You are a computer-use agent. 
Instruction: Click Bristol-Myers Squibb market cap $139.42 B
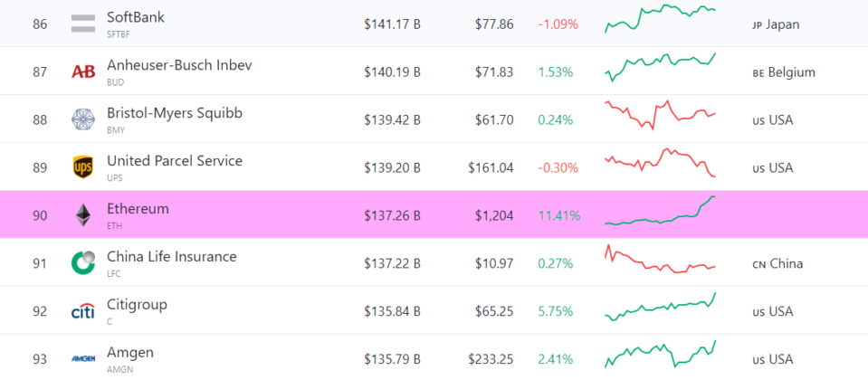click(x=392, y=120)
